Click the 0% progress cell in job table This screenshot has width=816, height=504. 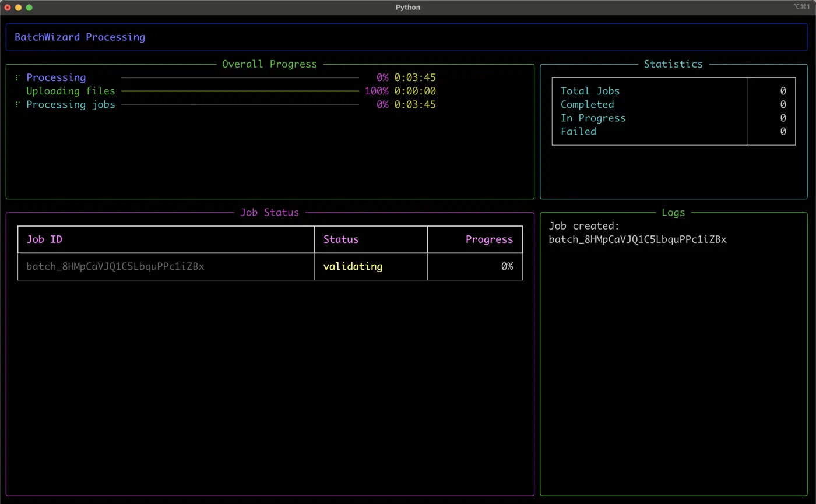pos(507,267)
